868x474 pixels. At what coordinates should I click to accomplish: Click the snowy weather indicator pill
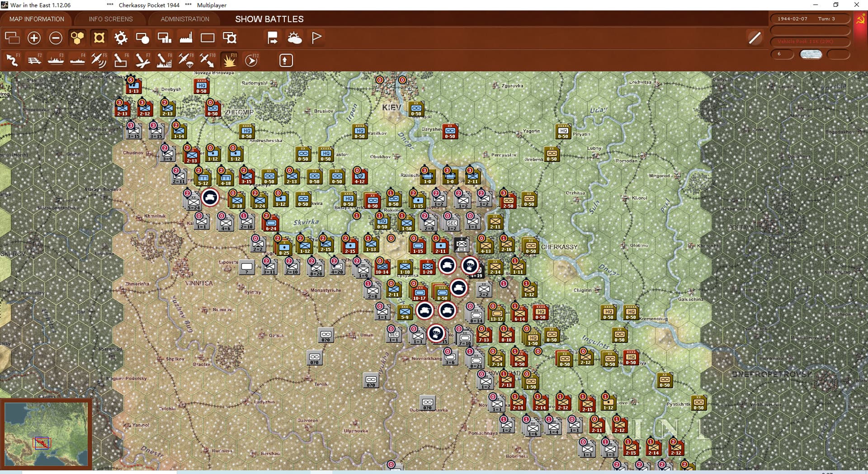click(811, 54)
